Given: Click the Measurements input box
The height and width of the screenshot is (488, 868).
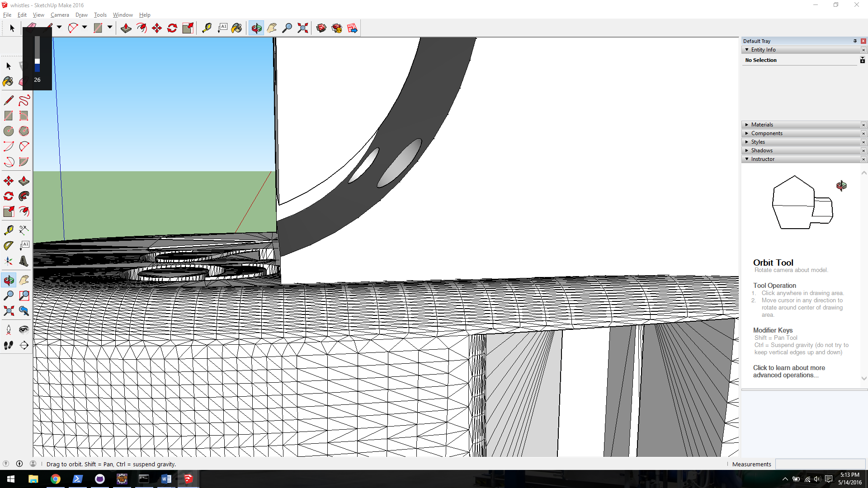Looking at the screenshot, I should tap(820, 464).
